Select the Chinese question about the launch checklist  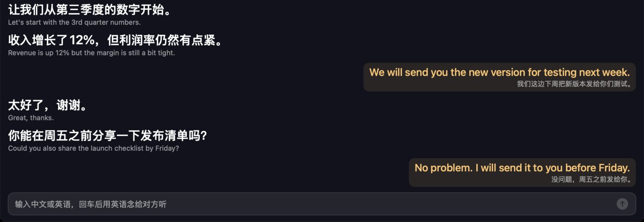(x=107, y=136)
